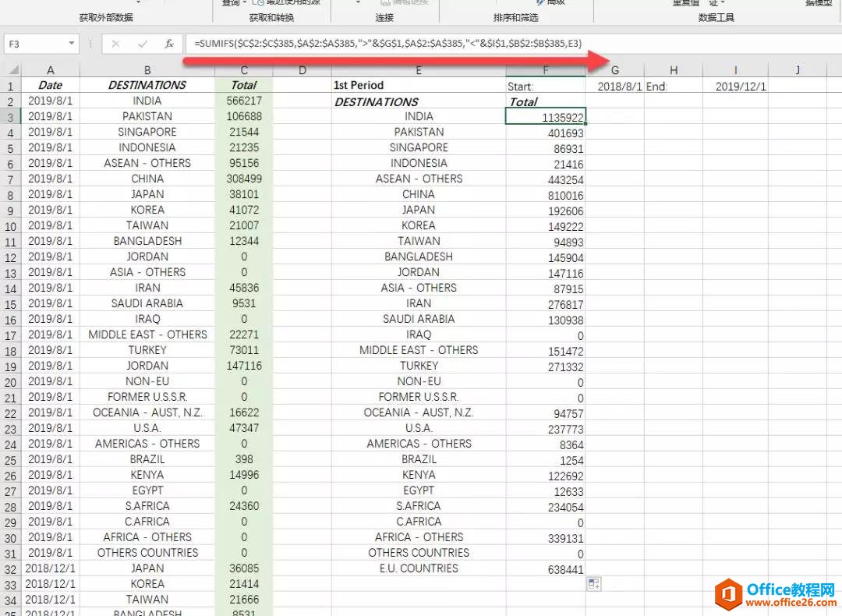Select the cell with value 21666
842x616 pixels.
tap(244, 599)
